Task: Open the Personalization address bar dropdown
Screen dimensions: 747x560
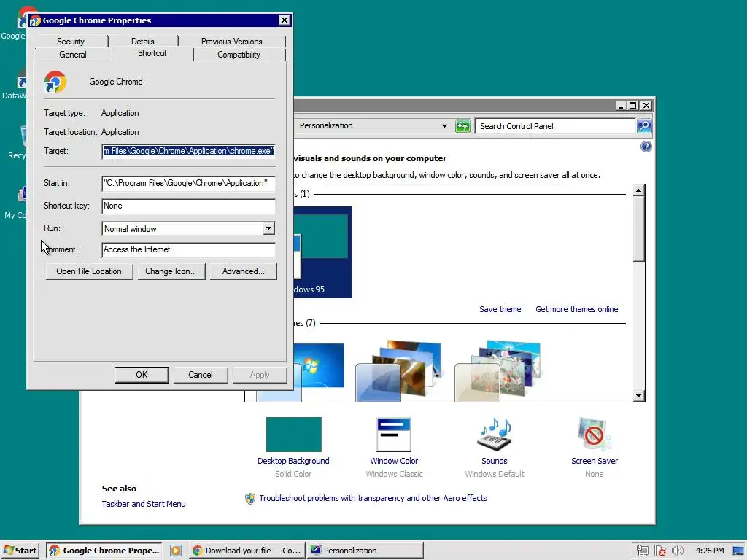Action: point(444,126)
